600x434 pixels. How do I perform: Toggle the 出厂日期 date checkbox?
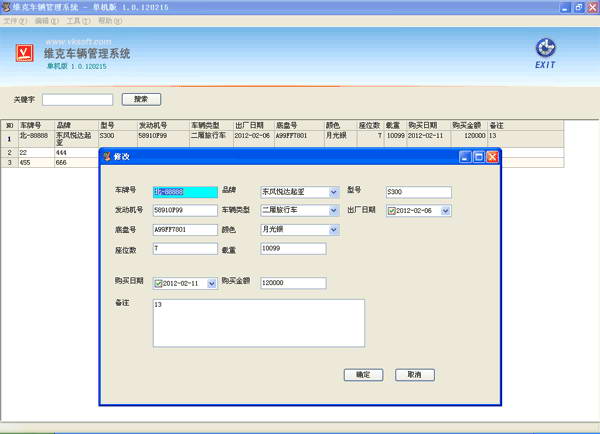point(391,211)
